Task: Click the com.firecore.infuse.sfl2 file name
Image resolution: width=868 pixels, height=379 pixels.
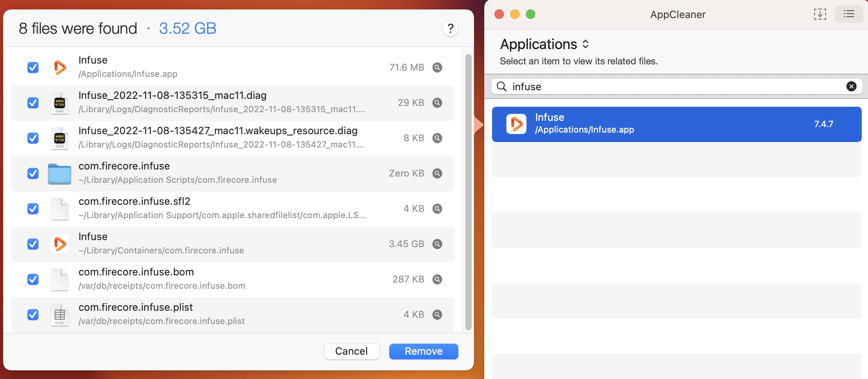Action: coord(135,201)
